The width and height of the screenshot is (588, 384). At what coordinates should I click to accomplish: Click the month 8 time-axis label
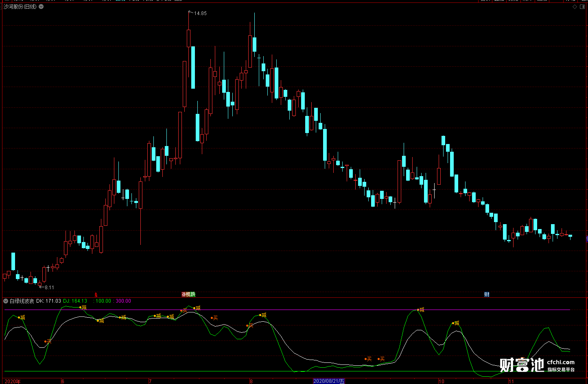tap(251, 381)
